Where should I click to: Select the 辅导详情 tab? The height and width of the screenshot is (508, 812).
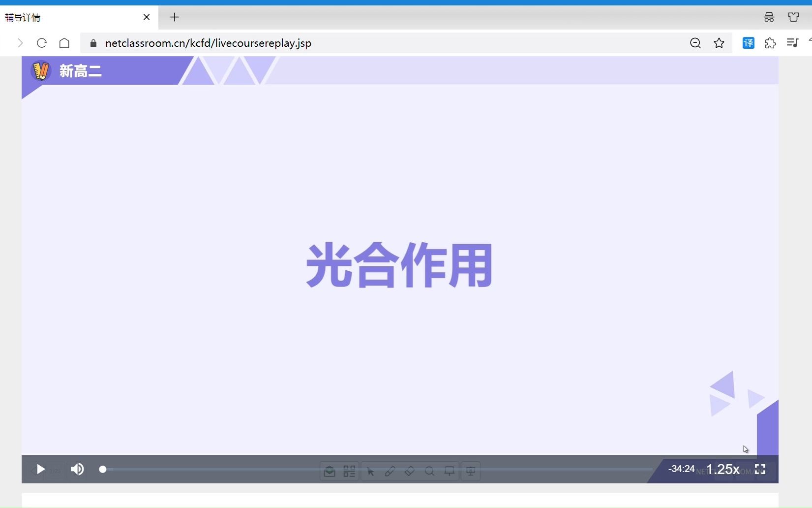click(79, 17)
